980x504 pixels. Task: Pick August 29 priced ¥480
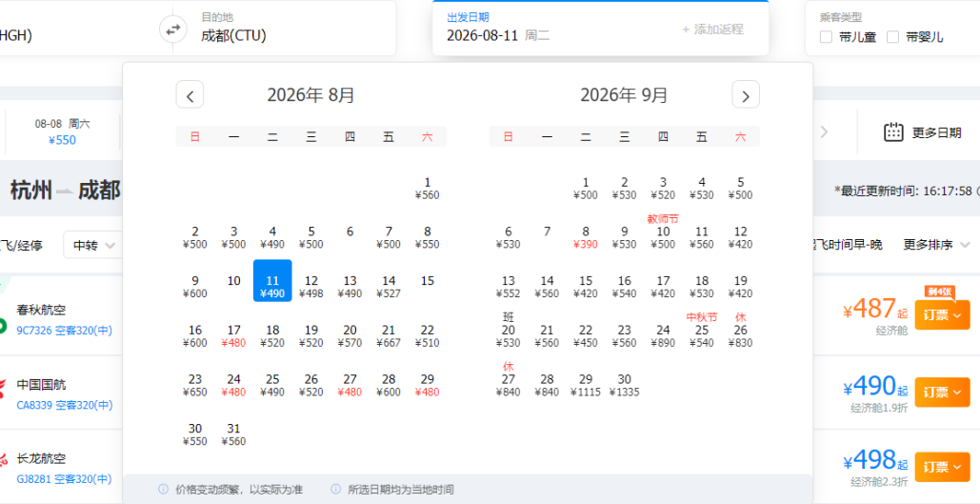428,385
